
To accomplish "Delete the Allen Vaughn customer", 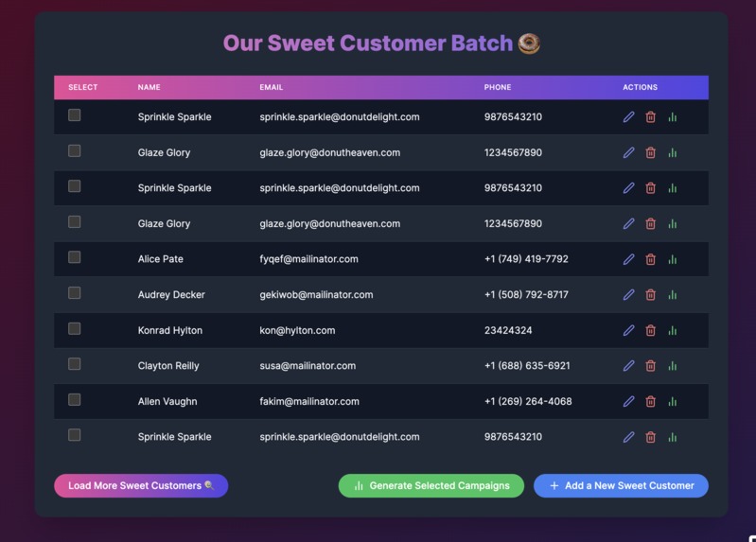I will coord(650,401).
